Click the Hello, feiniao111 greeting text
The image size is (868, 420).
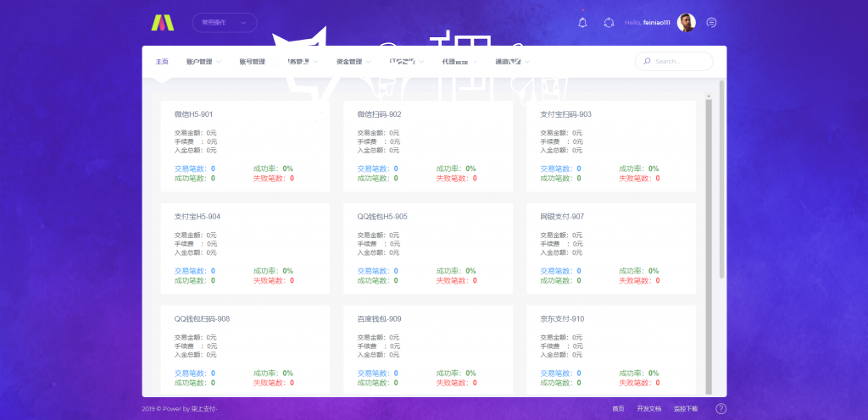(x=647, y=23)
